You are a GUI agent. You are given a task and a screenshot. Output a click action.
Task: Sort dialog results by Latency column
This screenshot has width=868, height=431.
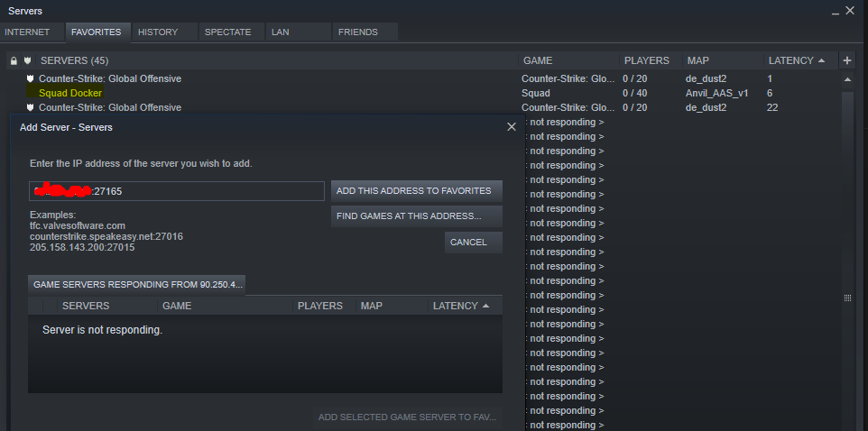point(465,306)
